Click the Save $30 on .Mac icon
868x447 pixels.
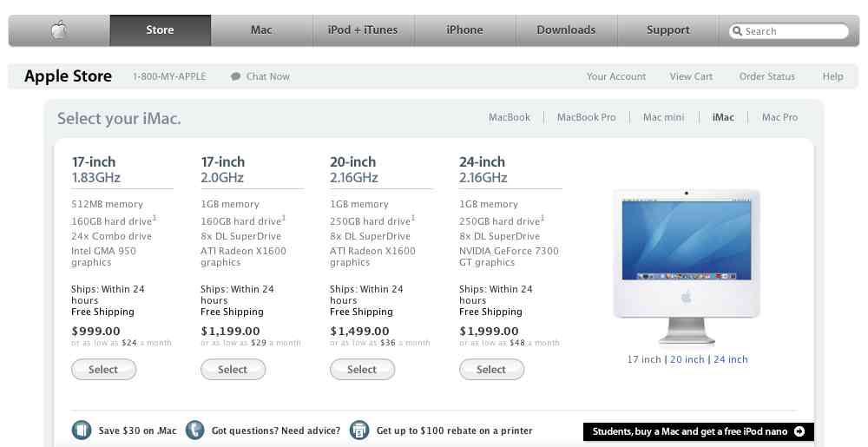click(82, 431)
